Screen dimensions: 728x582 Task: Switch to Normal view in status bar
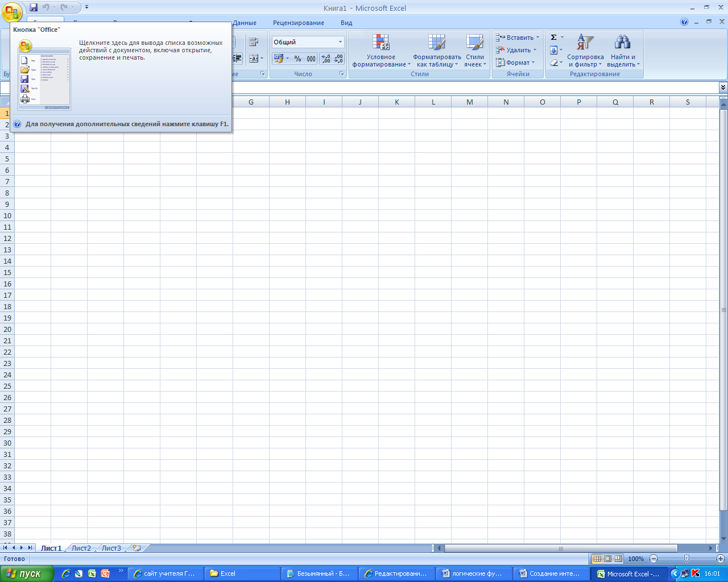click(597, 559)
